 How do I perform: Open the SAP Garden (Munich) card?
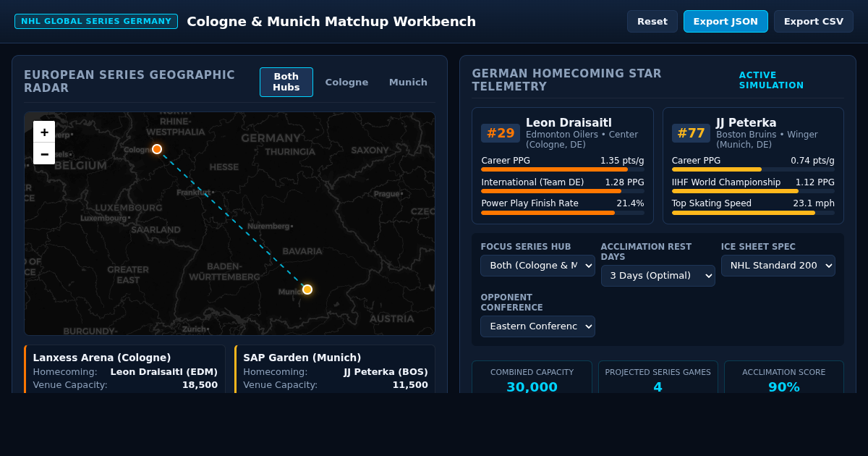tap(335, 369)
